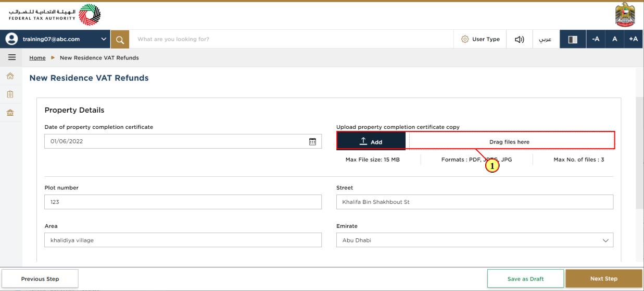Click the user avatar icon
Image resolution: width=644 pixels, height=291 pixels.
click(x=11, y=39)
